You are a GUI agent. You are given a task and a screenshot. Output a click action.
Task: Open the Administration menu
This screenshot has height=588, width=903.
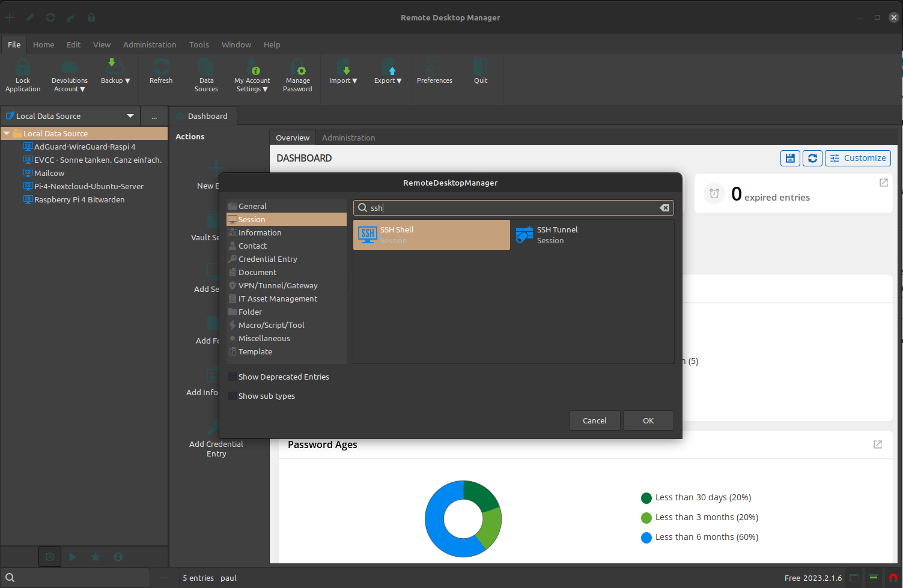point(150,44)
